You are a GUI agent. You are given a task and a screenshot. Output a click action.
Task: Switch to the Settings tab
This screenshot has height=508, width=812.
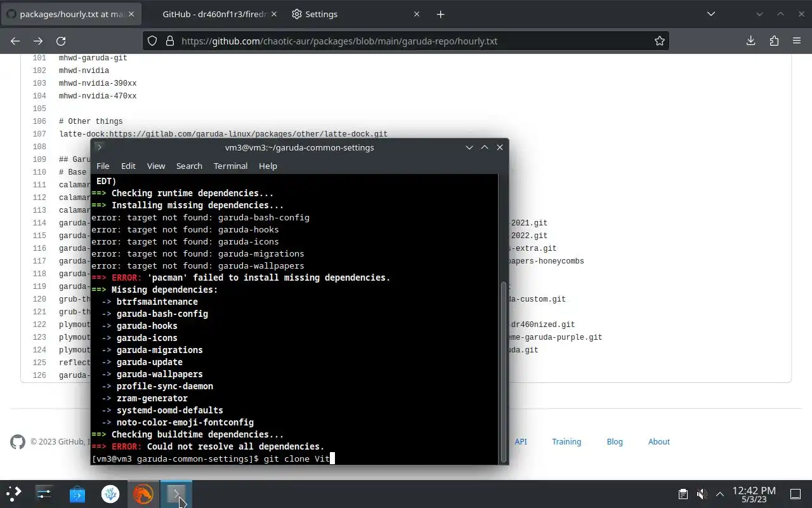356,14
